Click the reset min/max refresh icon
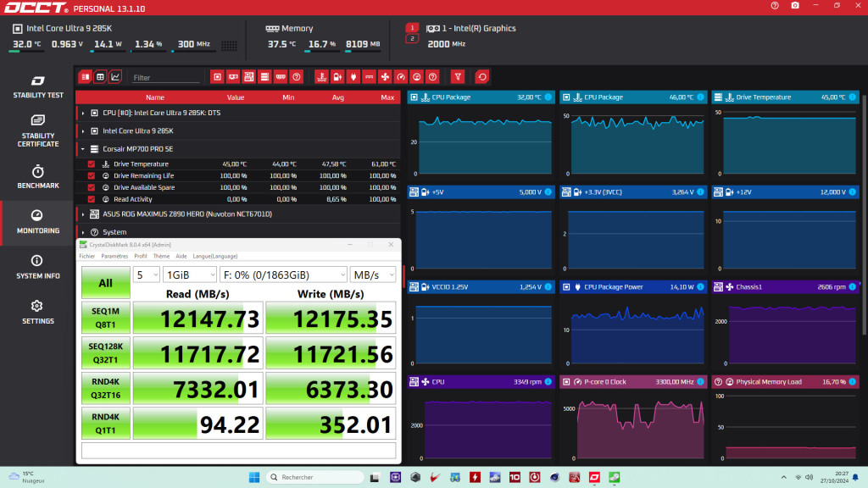Viewport: 868px width, 488px height. [x=482, y=77]
